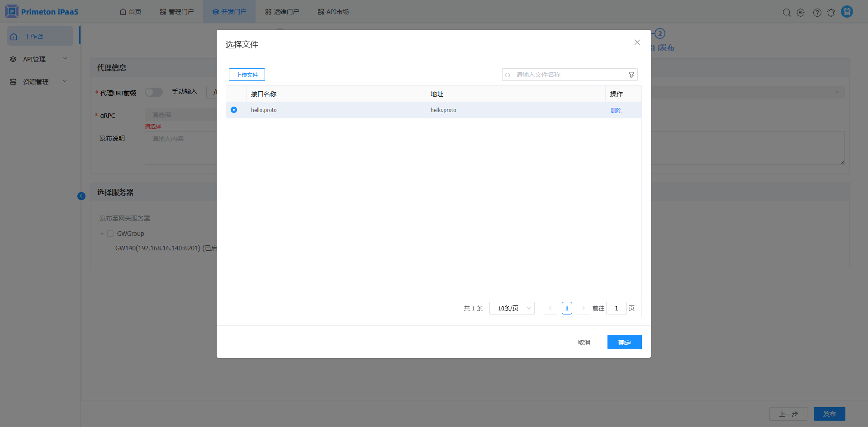Click the user avatar icon

click(847, 12)
